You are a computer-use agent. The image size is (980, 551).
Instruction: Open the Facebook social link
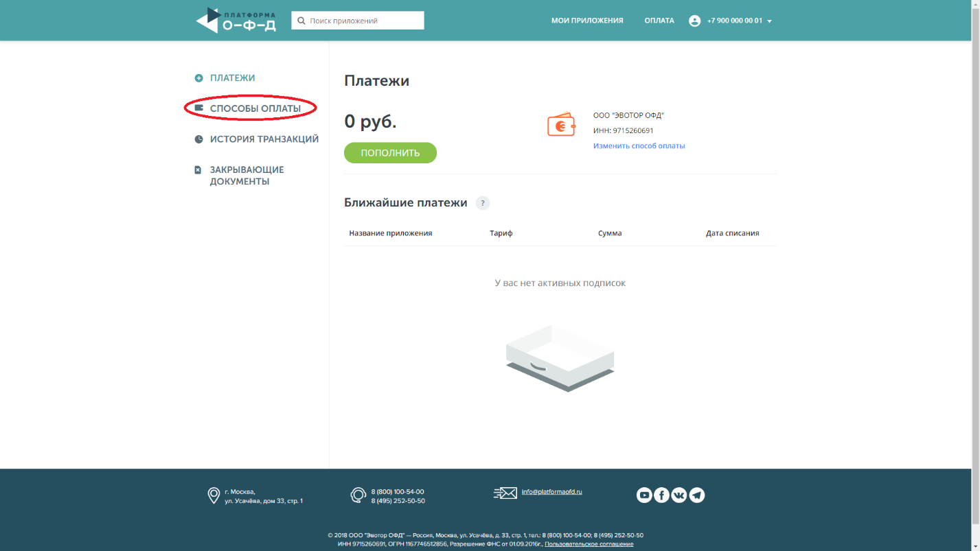pyautogui.click(x=661, y=495)
